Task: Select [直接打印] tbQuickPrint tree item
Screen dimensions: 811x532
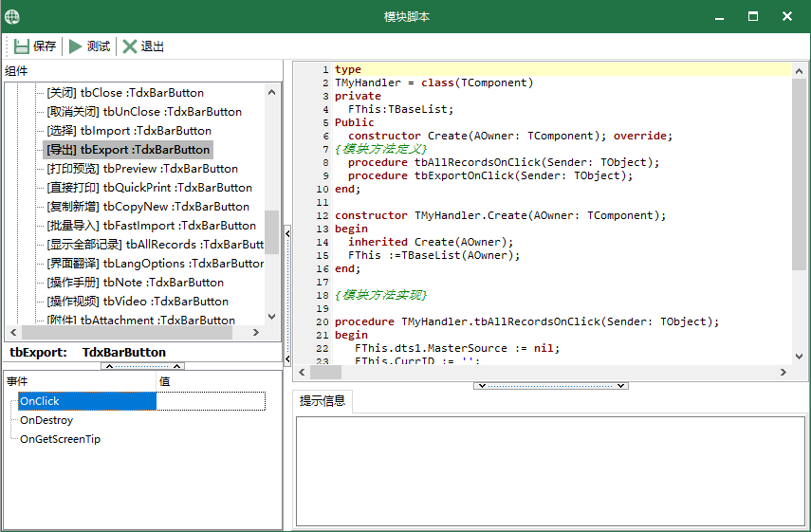Action: (150, 188)
